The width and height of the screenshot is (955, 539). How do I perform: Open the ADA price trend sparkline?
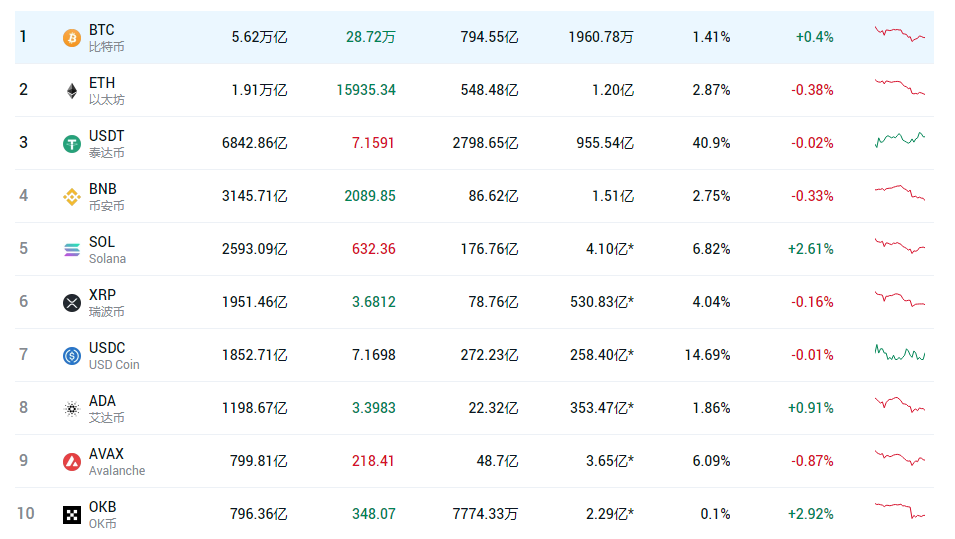900,404
